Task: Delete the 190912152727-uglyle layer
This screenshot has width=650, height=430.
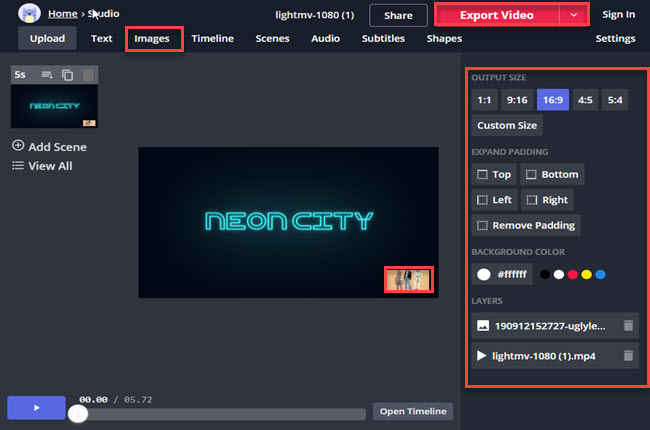Action: pos(628,326)
